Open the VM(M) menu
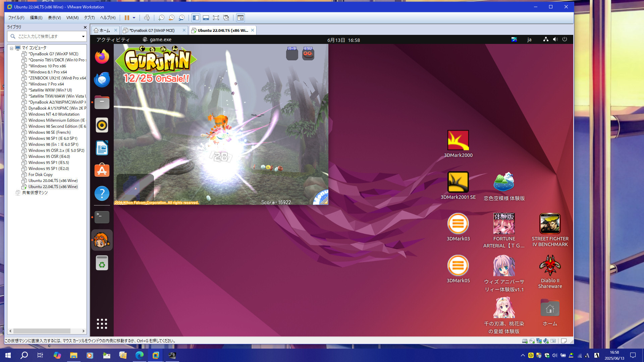The width and height of the screenshot is (644, 362). pyautogui.click(x=72, y=18)
